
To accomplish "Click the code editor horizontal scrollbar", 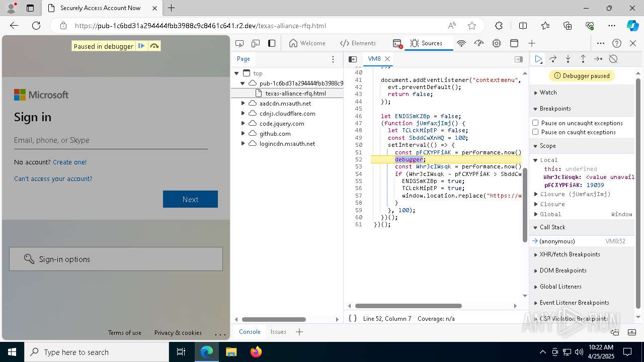I will pos(409,306).
